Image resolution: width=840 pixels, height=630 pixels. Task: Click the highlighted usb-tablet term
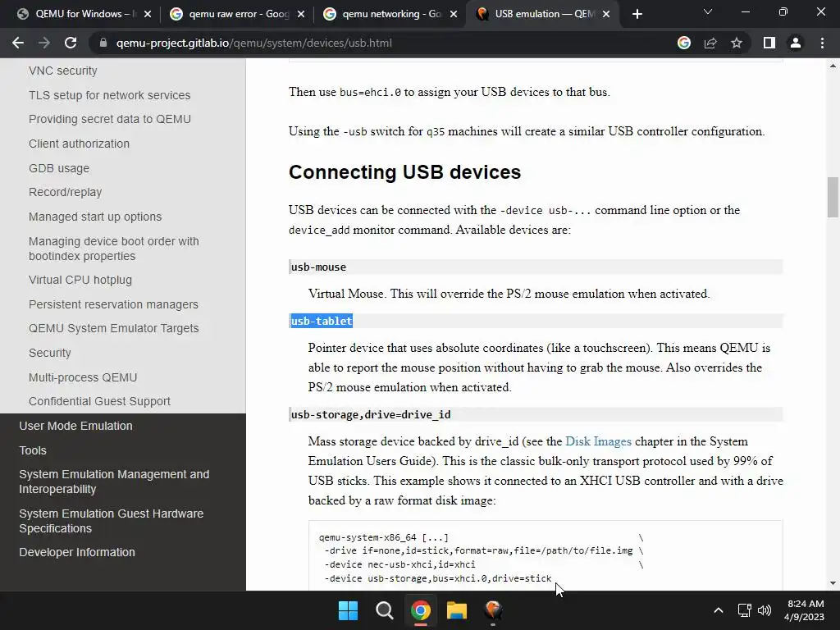(321, 321)
